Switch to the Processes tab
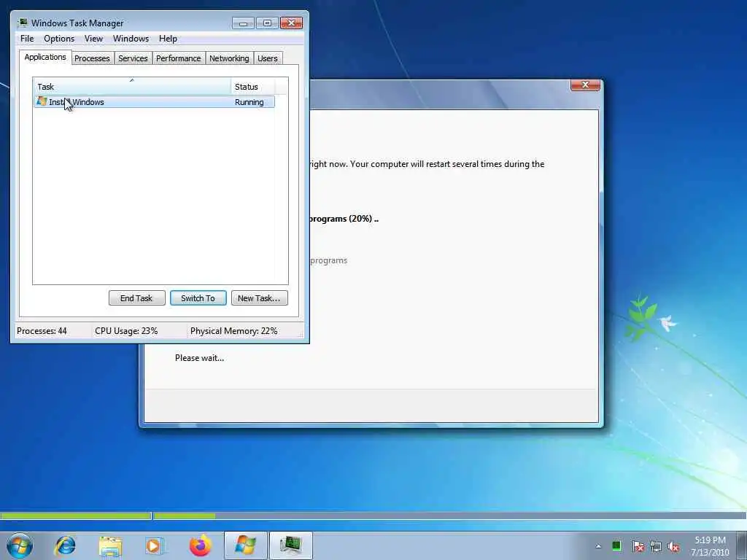The height and width of the screenshot is (560, 747). [92, 58]
